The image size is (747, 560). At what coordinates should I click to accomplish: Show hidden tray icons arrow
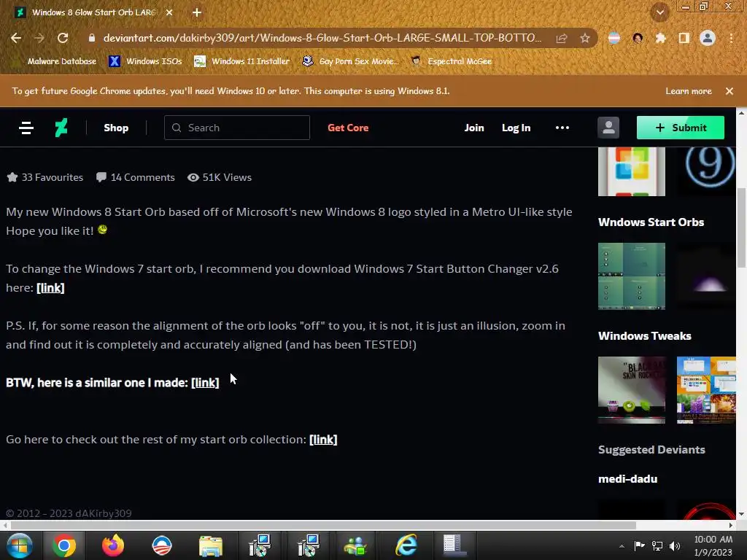(622, 546)
